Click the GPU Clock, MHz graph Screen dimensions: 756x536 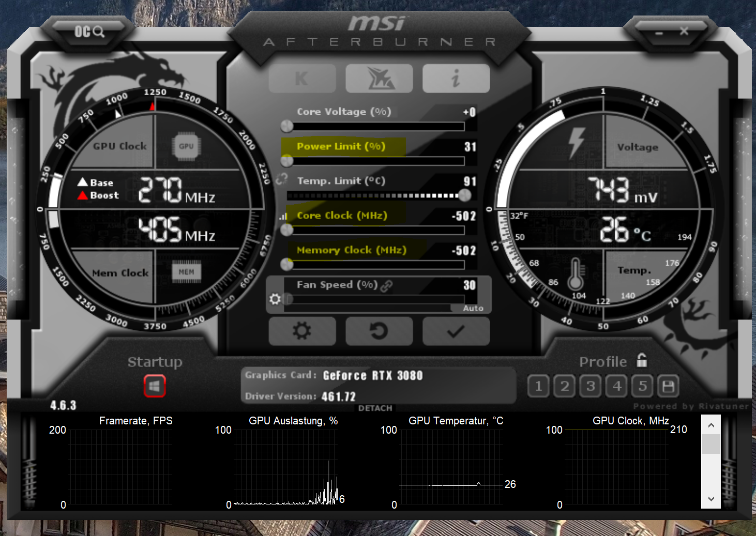[617, 467]
